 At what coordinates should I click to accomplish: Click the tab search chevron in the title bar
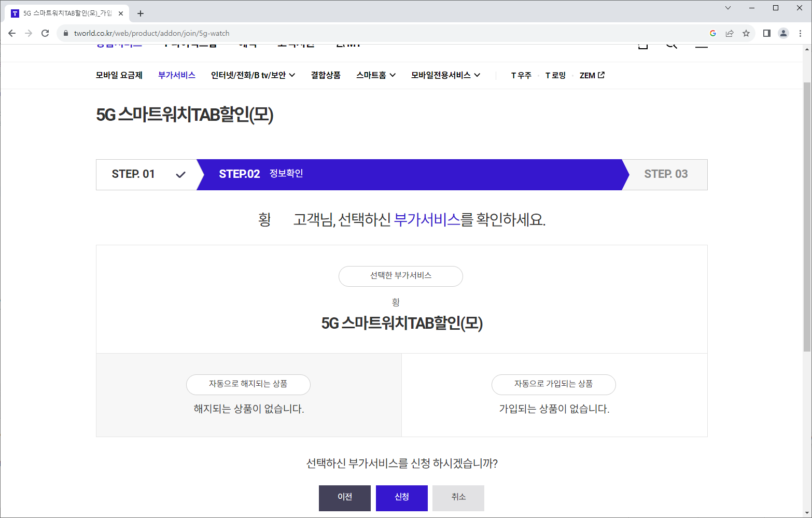[728, 8]
